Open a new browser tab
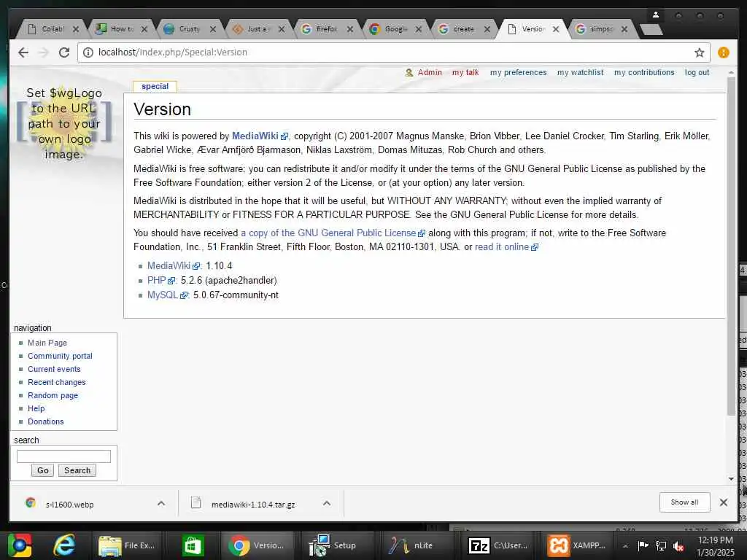747x560 pixels. (x=651, y=29)
